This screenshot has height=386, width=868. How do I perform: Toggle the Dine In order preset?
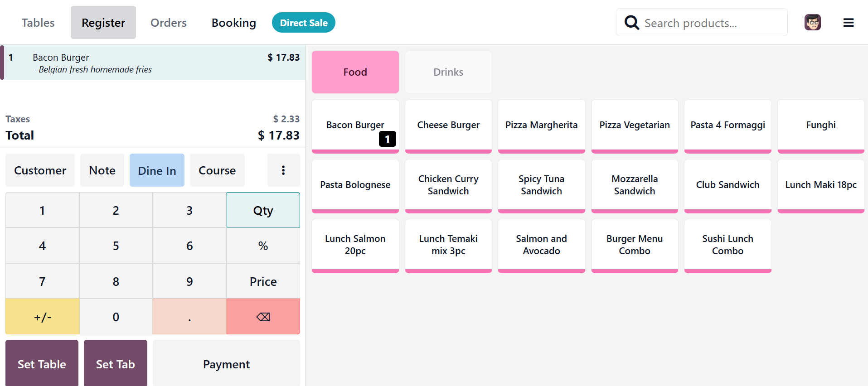pyautogui.click(x=157, y=170)
